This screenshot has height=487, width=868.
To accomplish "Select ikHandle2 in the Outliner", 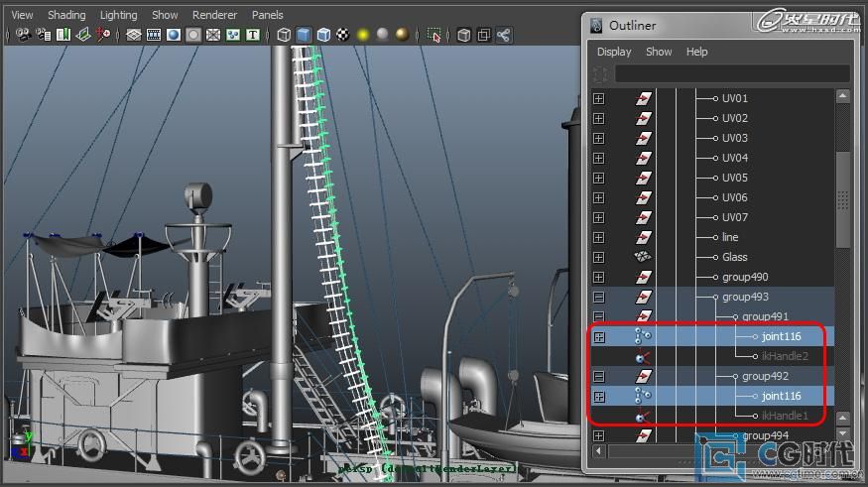I will coord(785,356).
